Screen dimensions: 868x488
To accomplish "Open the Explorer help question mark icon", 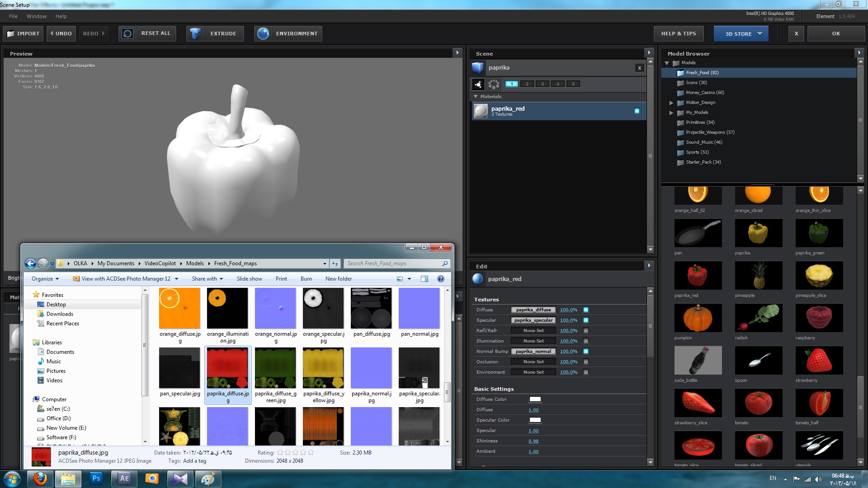I will 441,279.
